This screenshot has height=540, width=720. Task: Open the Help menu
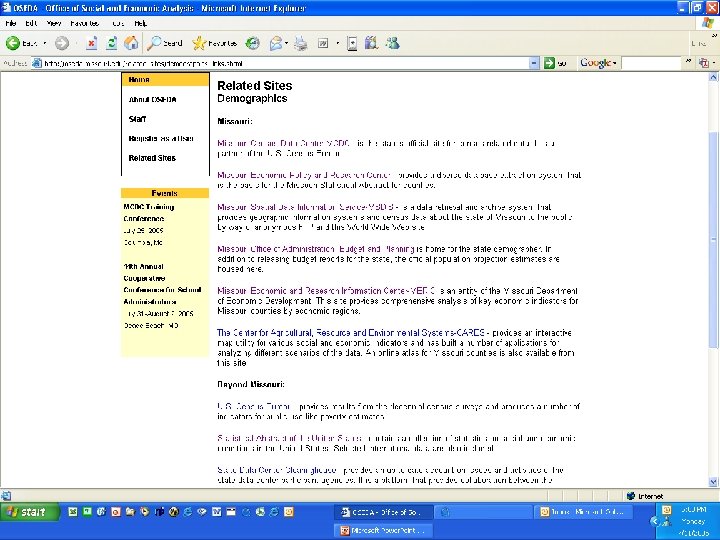point(141,23)
